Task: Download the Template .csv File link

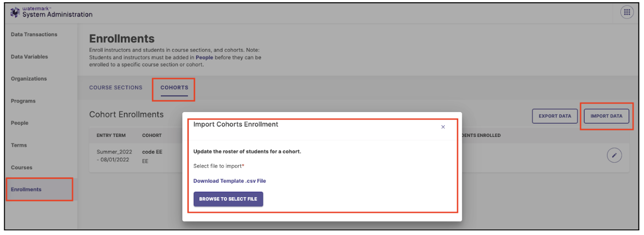Action: click(230, 181)
